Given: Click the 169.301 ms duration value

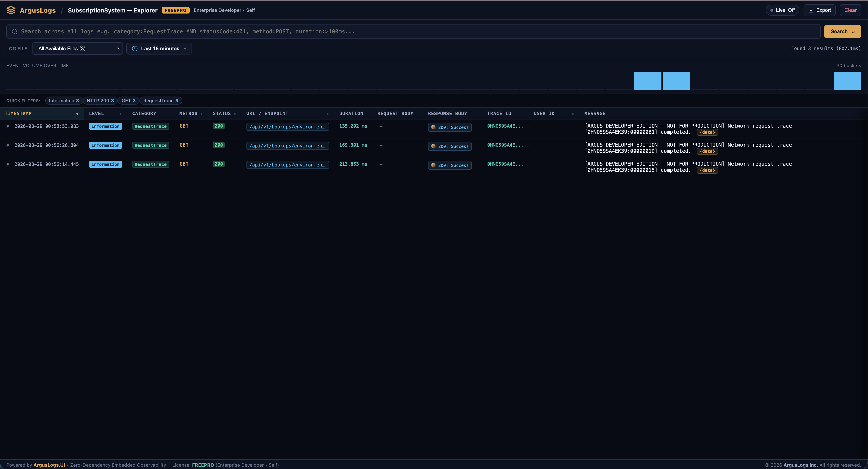Looking at the screenshot, I should pyautogui.click(x=353, y=145).
